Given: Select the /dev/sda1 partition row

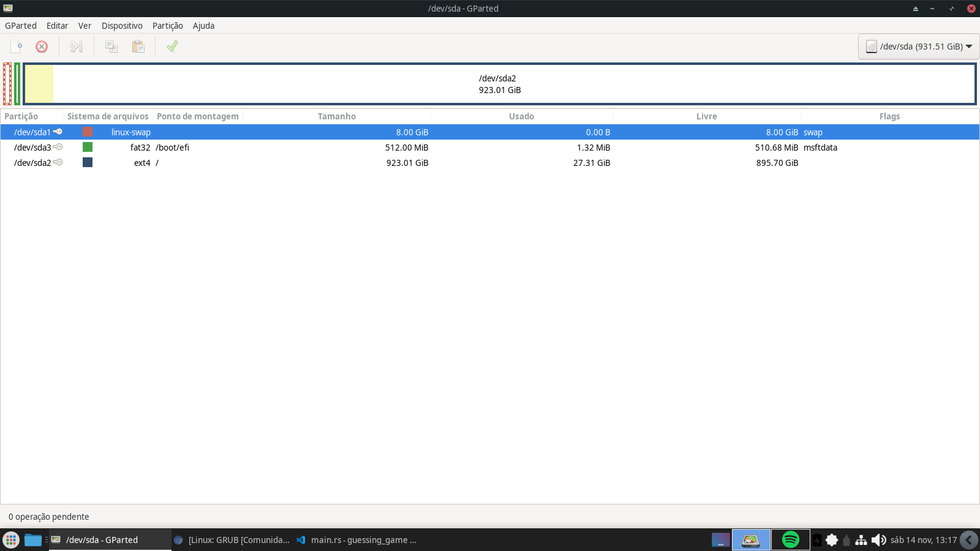Looking at the screenshot, I should (x=490, y=132).
